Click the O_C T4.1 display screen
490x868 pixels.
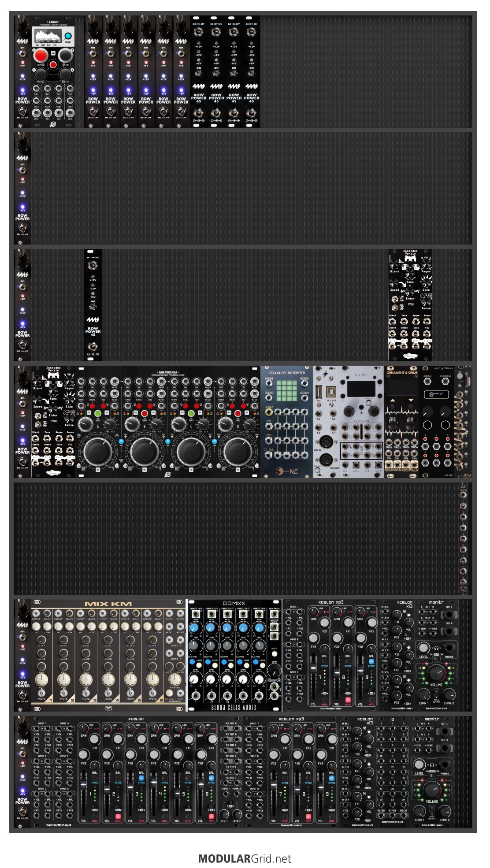(x=362, y=389)
